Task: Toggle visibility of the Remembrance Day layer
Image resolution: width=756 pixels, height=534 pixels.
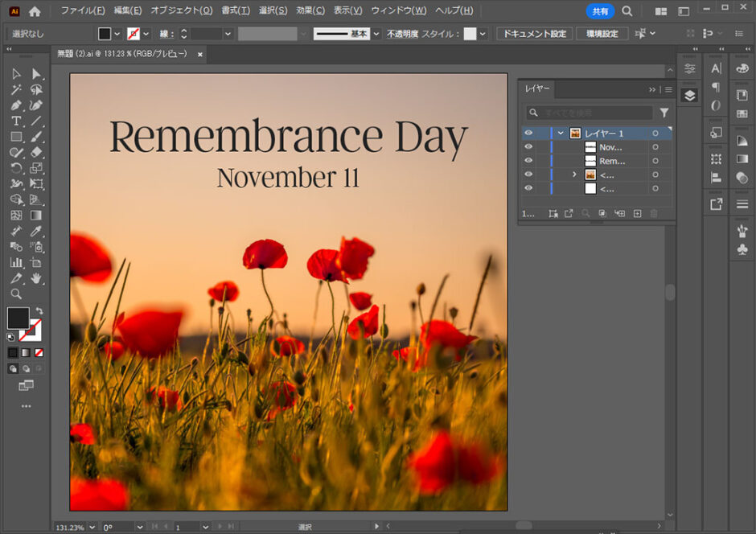Action: tap(528, 160)
